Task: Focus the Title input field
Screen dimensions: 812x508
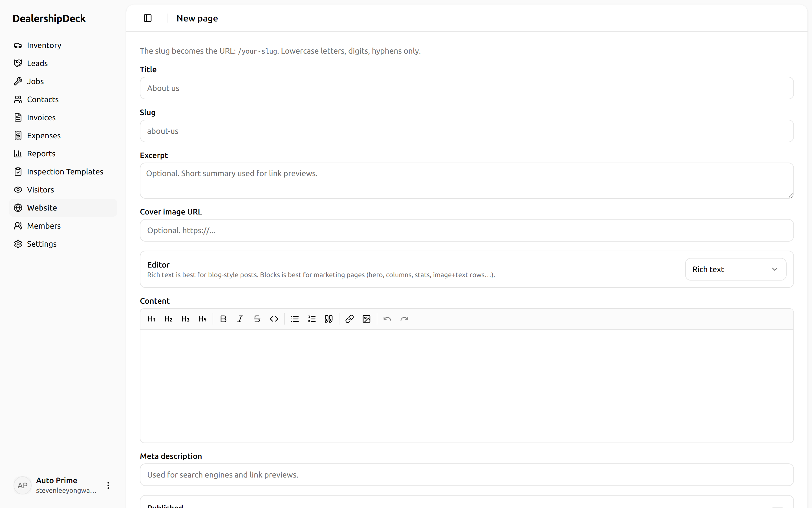Action: [x=466, y=88]
